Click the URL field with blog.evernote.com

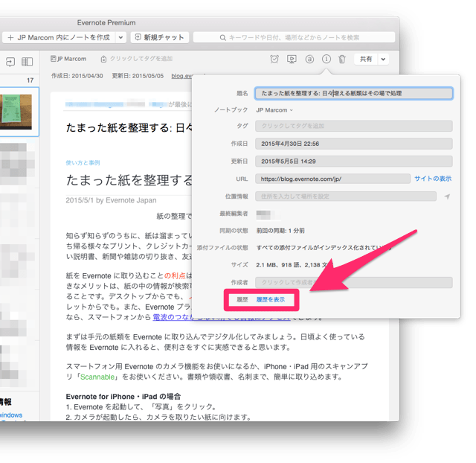coord(332,179)
